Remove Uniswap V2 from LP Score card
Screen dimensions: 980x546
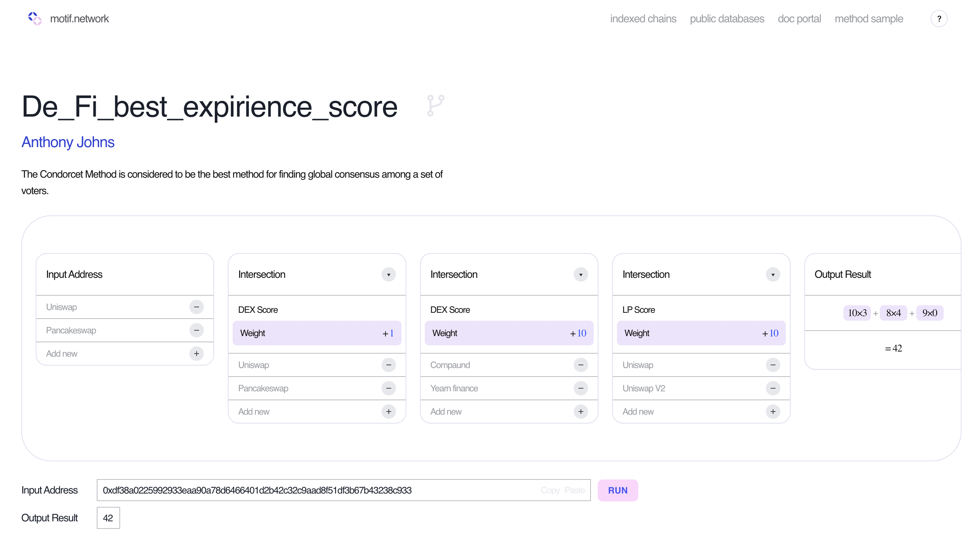click(x=773, y=388)
